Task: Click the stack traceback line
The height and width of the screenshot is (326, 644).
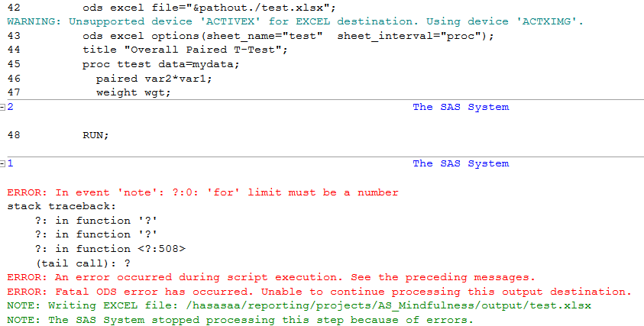Action: [x=62, y=206]
